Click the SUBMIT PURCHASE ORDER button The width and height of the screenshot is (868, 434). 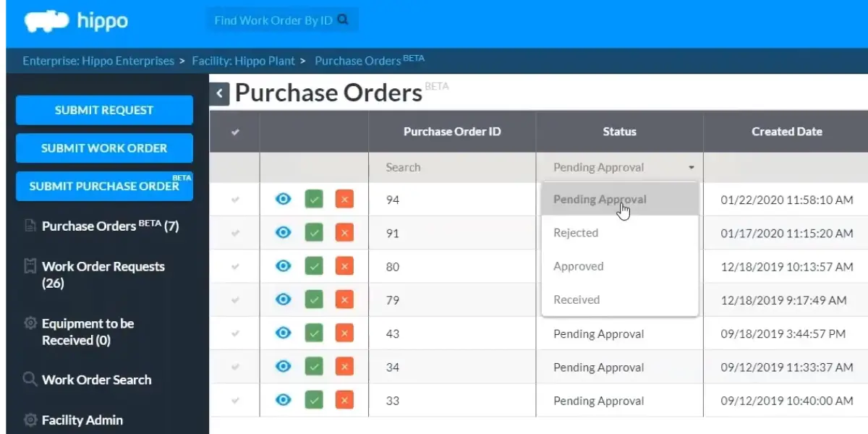pyautogui.click(x=104, y=186)
